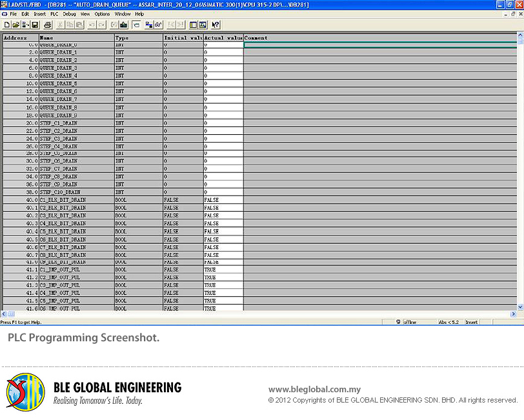524x420 pixels.
Task: Click the Open folder toolbar icon
Action: tap(15, 25)
